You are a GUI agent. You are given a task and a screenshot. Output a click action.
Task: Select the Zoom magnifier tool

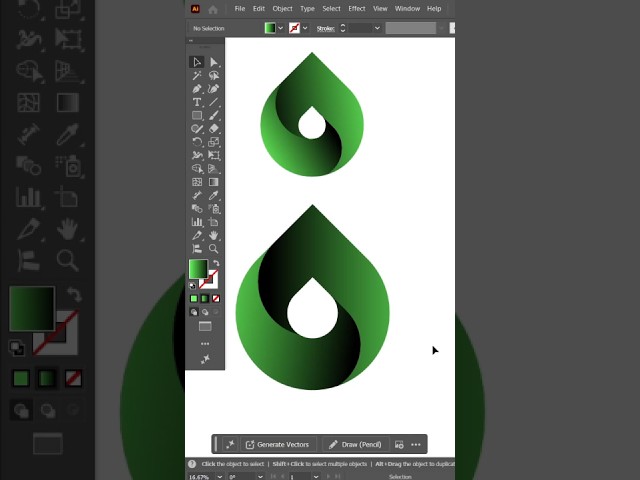(x=213, y=249)
